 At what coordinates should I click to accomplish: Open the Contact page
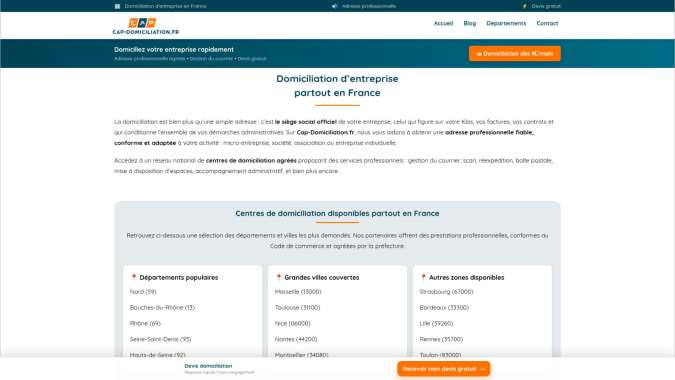[x=547, y=23]
